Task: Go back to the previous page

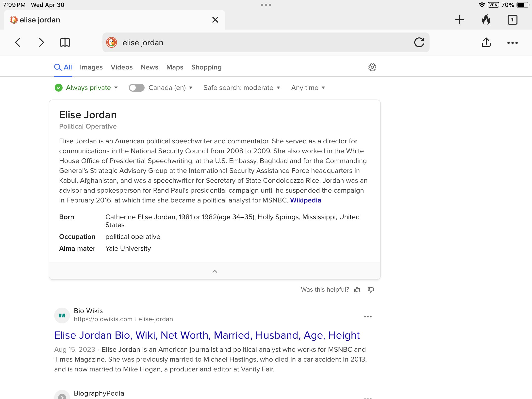Action: pyautogui.click(x=17, y=42)
